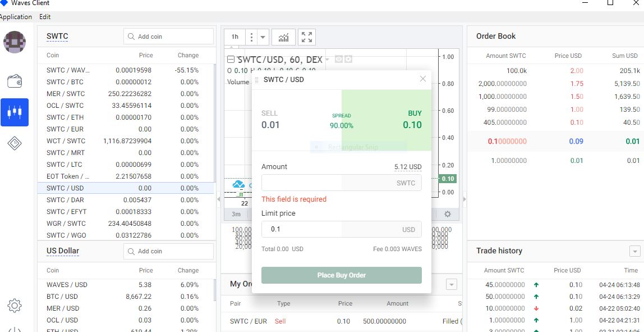Image resolution: width=644 pixels, height=332 pixels.
Task: Select SWTC / WGO pair row
Action: [126, 235]
